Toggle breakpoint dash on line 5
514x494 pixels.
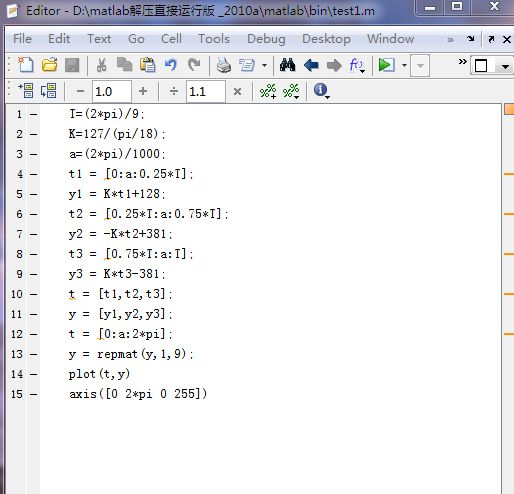pos(33,194)
